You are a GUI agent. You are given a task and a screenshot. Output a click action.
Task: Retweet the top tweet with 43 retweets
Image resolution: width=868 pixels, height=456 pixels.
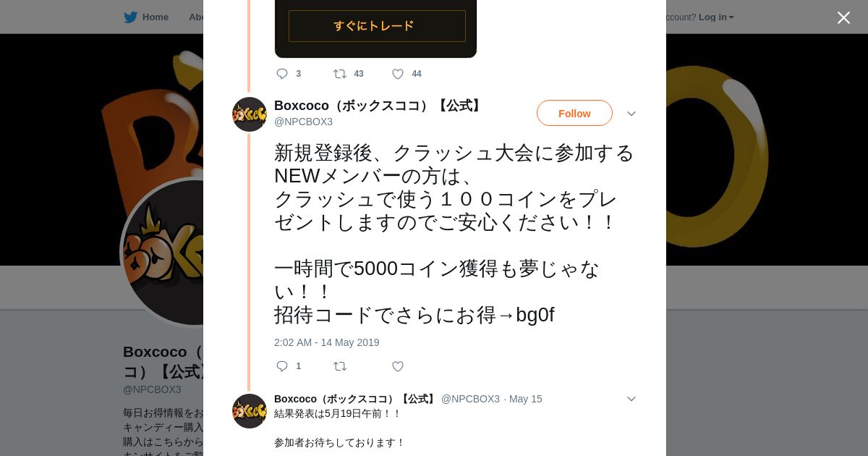[x=340, y=74]
